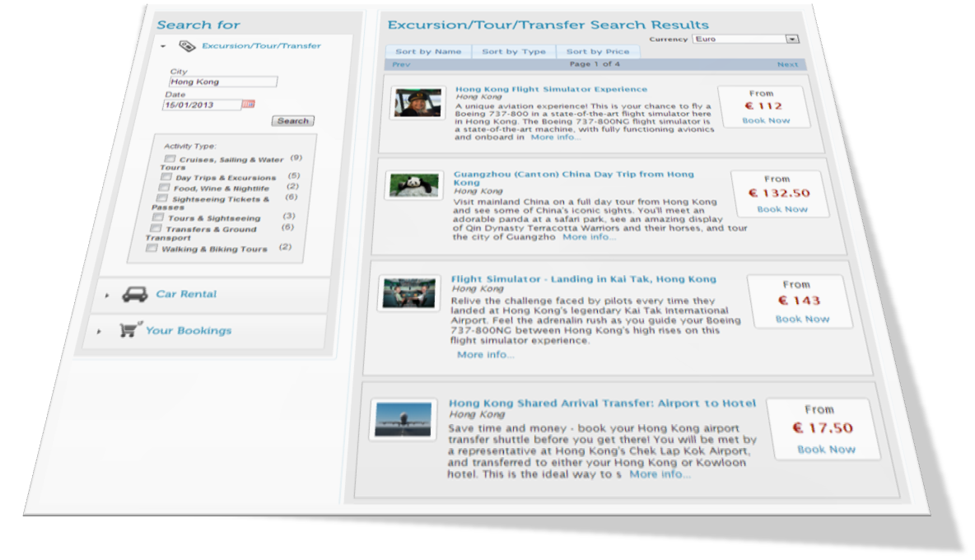Enable the Day Trips & Excursions checkbox
Screen dimensions: 975x560
click(166, 177)
